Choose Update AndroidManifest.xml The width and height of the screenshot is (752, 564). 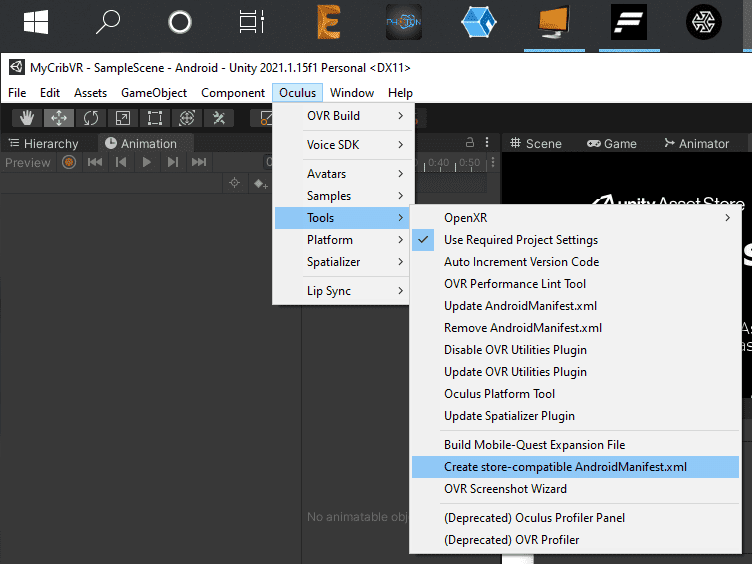576,306
